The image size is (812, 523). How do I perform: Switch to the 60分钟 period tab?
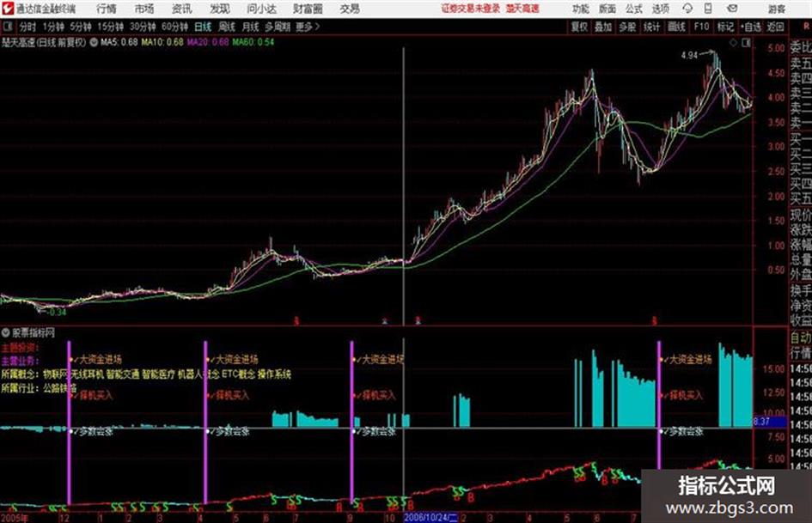pos(174,27)
